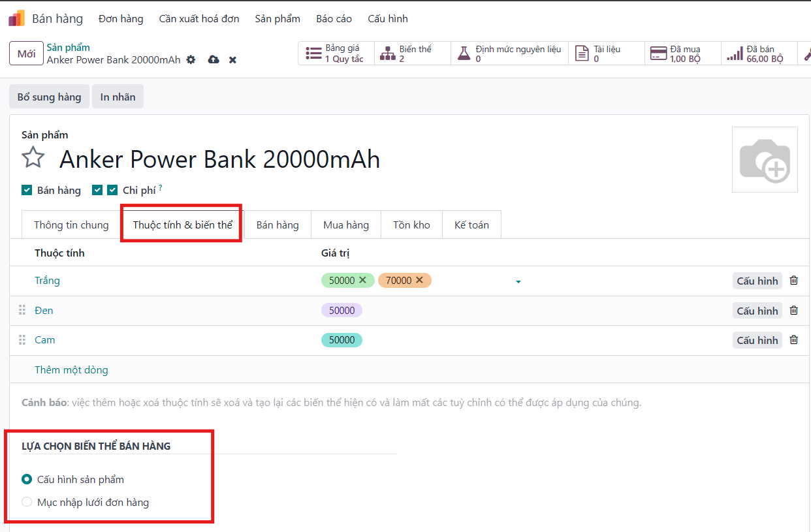Viewport: 811px width, 532px height.
Task: Open the Bán hàng app logo icon
Action: tap(16, 18)
